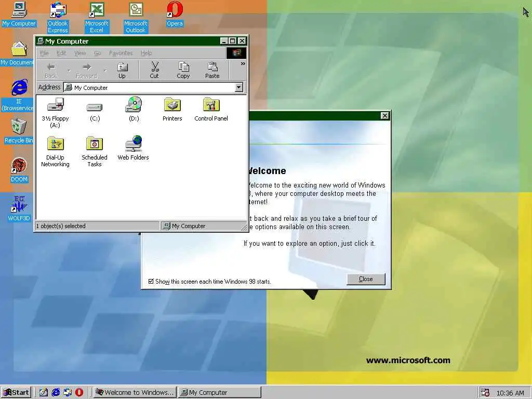Viewport: 532px width, 399px height.
Task: Open the Go menu
Action: 97,53
